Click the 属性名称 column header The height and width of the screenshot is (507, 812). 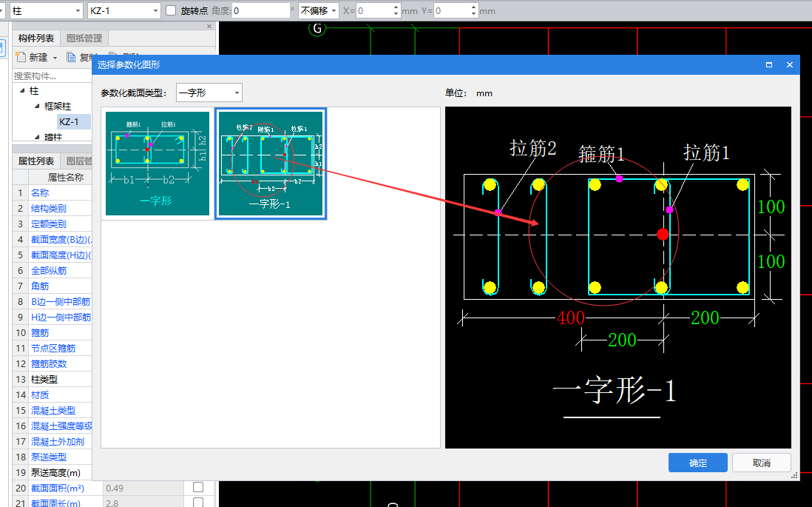pyautogui.click(x=66, y=178)
